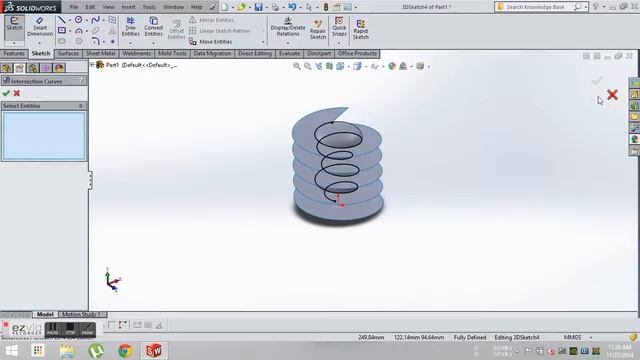The height and width of the screenshot is (360, 640).
Task: Select the Arc sketch tool
Action: coord(79,31)
